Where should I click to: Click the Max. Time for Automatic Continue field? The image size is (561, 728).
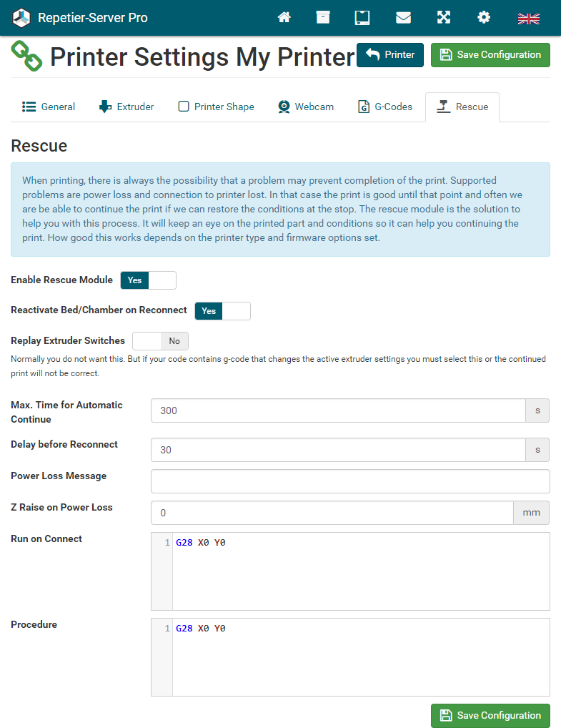[338, 411]
